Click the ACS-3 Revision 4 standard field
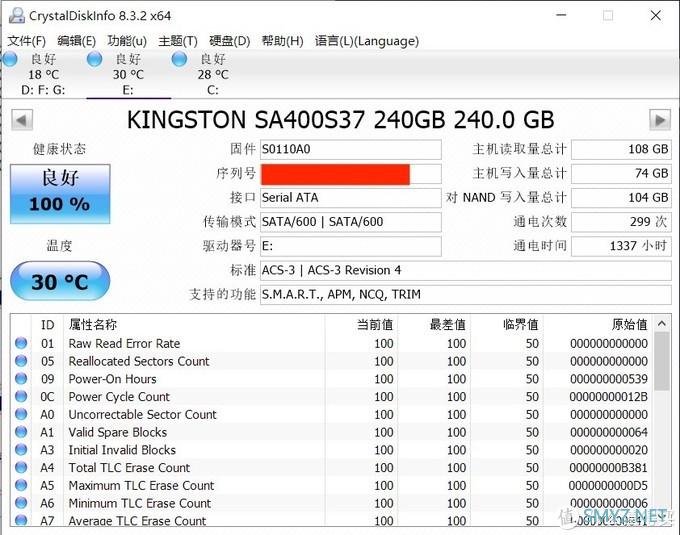Viewport: 680px width, 535px height. 465,271
